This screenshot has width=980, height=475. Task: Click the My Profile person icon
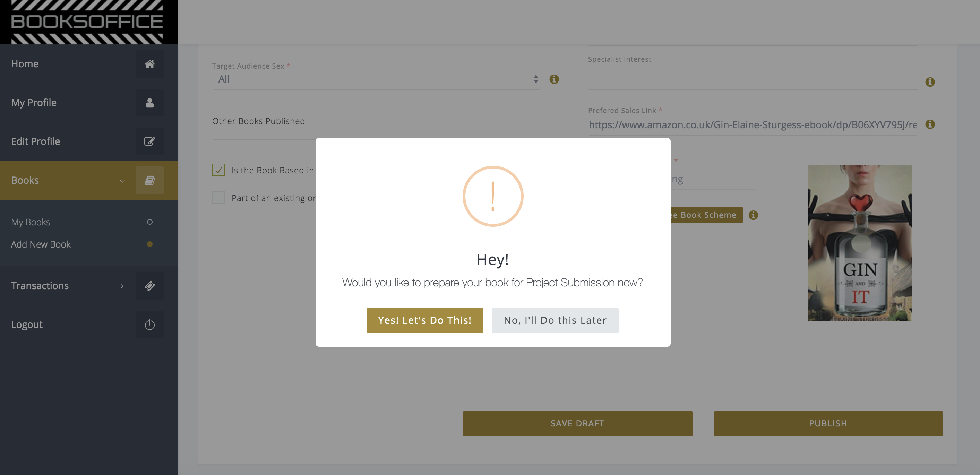(149, 103)
